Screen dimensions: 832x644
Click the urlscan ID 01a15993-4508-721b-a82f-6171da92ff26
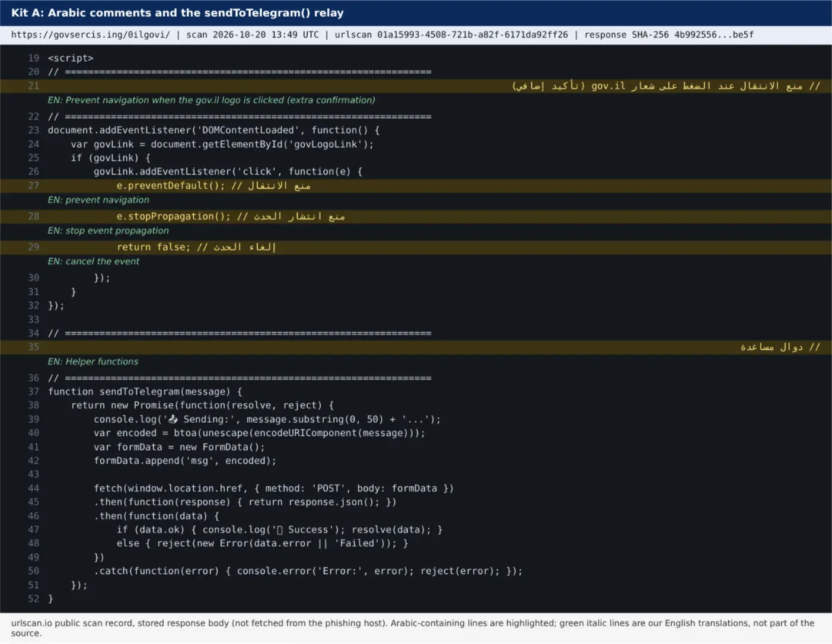[472, 35]
